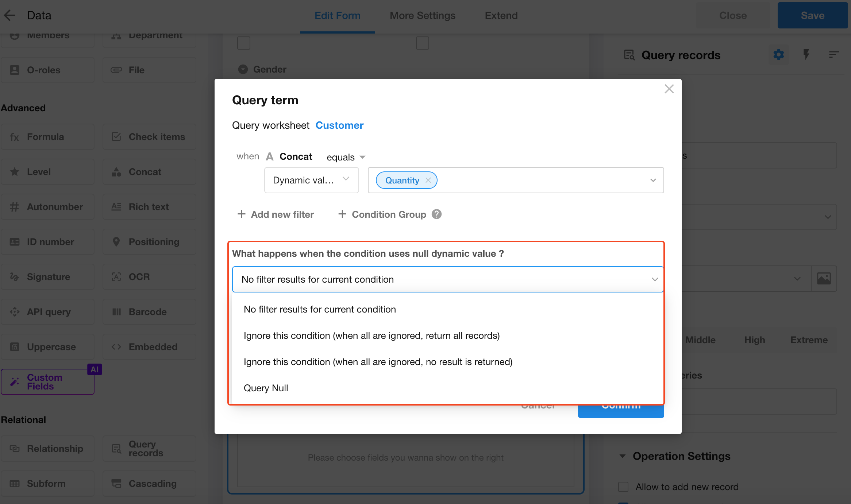Click the settings gear icon in Query records

[779, 55]
